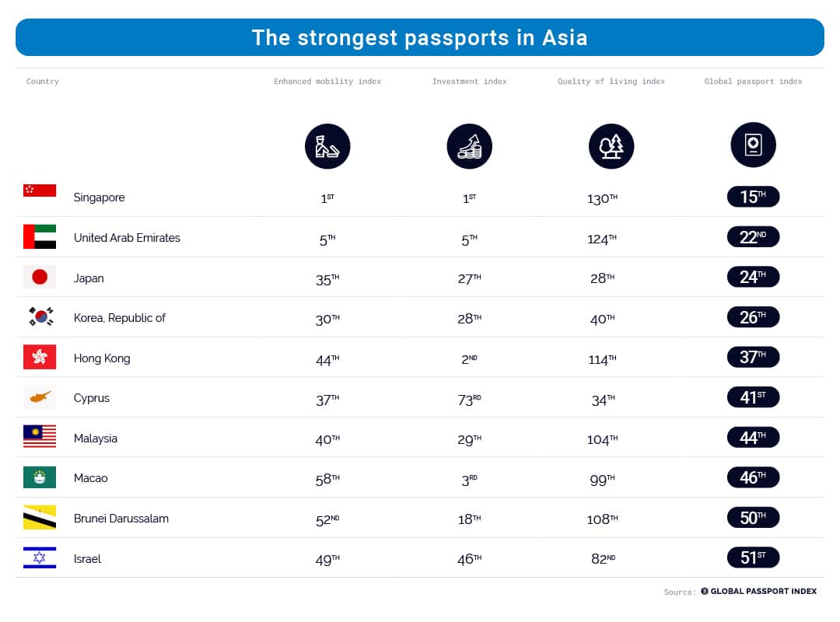Select the United Arab Emirates flag
The height and width of the screenshot is (622, 840).
[x=40, y=237]
